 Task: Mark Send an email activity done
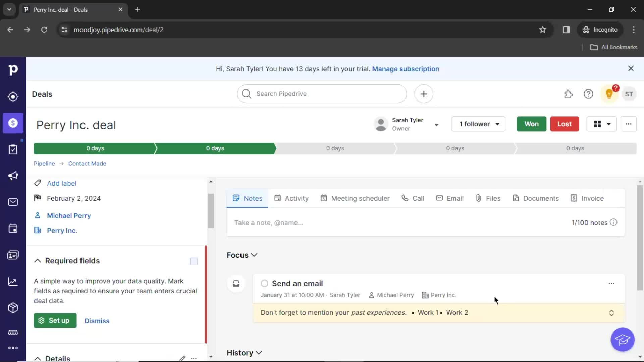(x=264, y=284)
